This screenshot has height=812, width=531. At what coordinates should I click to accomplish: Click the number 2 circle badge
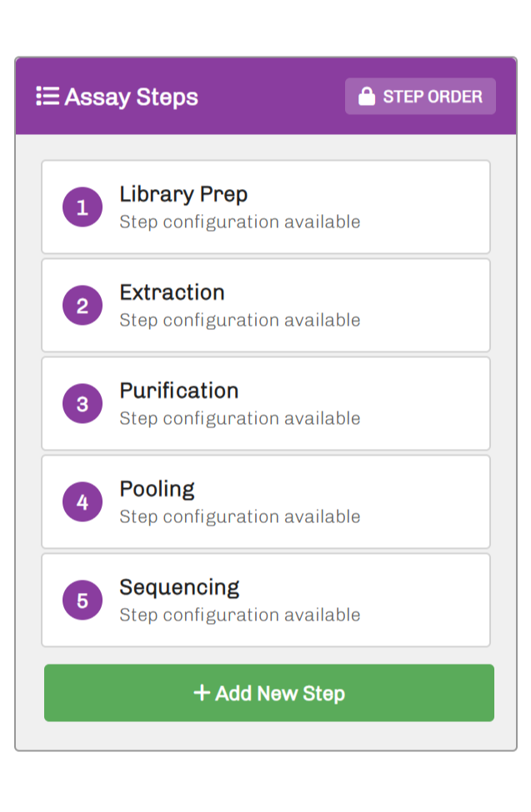click(x=83, y=306)
